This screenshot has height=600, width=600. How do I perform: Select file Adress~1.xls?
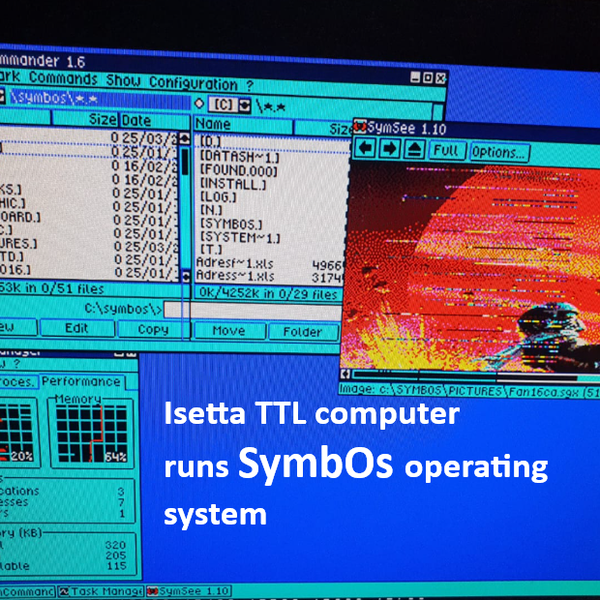coord(235,276)
